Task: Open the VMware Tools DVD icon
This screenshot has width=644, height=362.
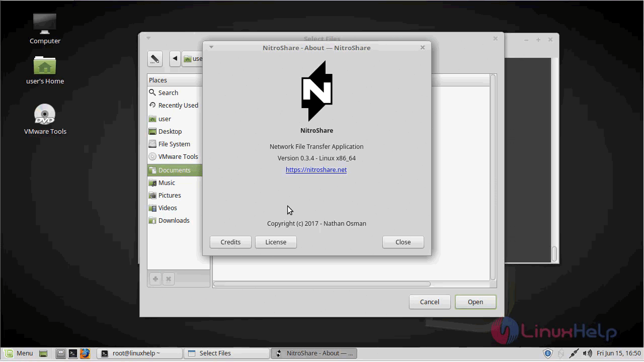Action: (45, 120)
